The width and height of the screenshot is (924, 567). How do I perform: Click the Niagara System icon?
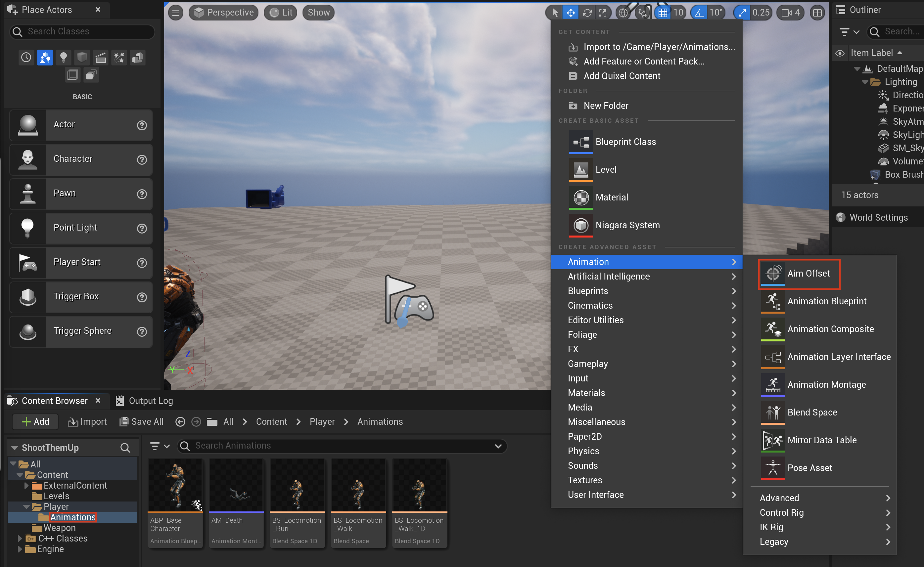pyautogui.click(x=581, y=225)
